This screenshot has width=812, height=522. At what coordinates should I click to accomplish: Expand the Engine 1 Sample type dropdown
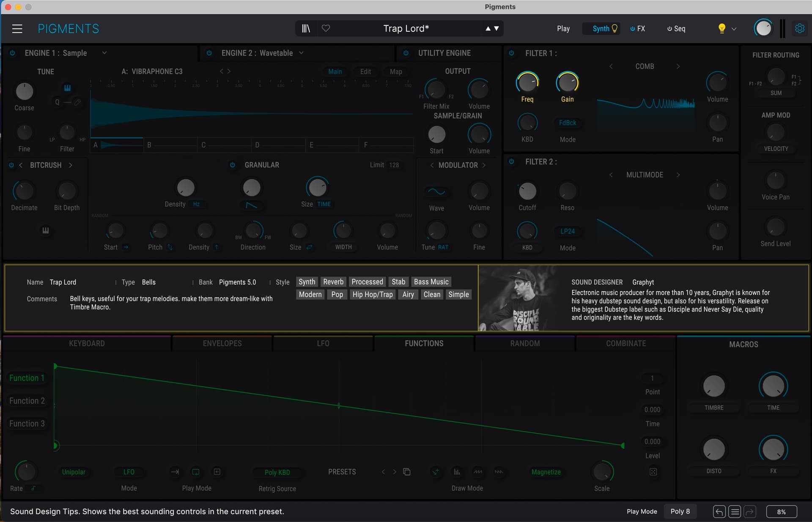click(x=104, y=53)
